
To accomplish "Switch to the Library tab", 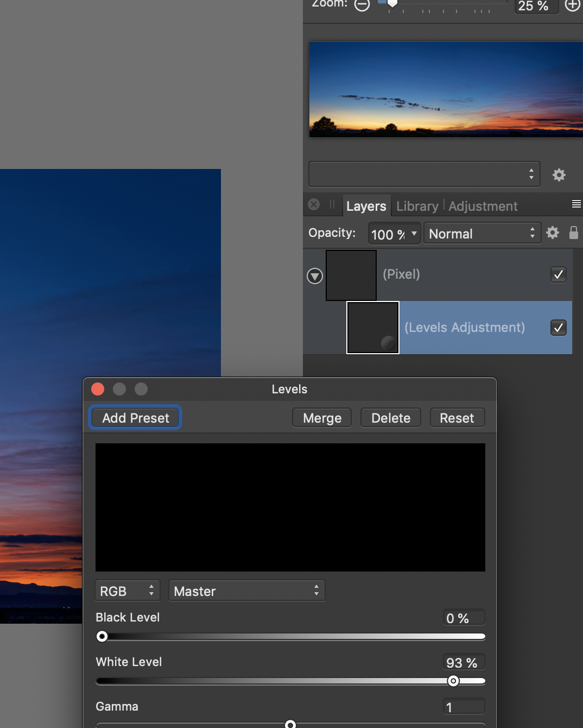I will (x=417, y=206).
